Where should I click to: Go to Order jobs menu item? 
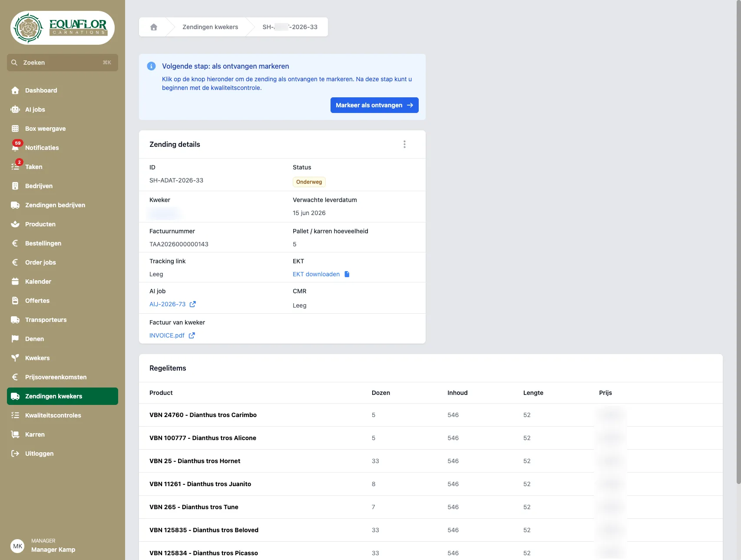pyautogui.click(x=63, y=262)
